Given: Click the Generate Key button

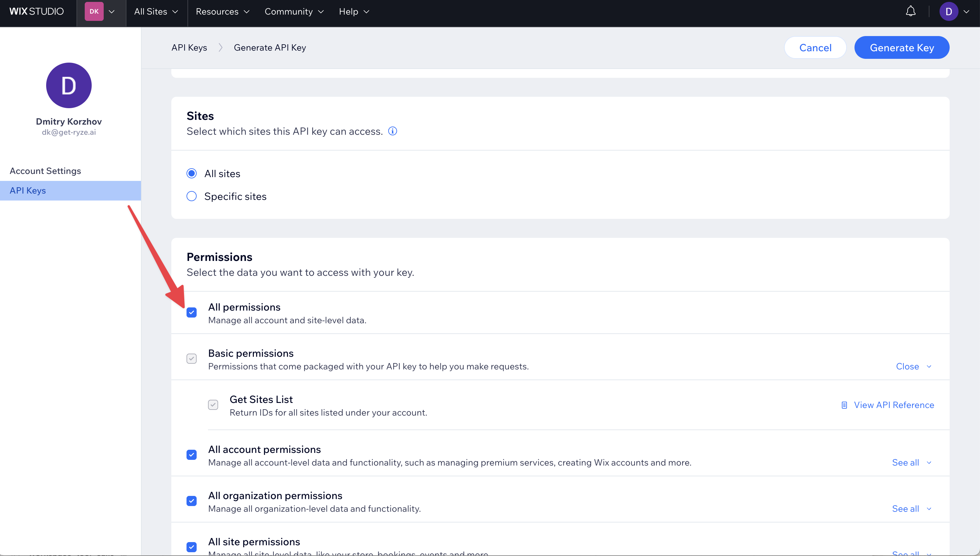Looking at the screenshot, I should tap(902, 47).
